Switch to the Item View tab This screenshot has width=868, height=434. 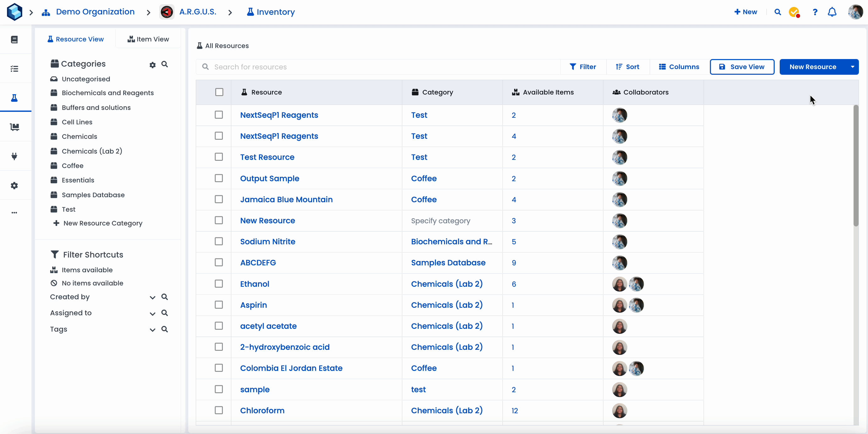click(x=148, y=39)
